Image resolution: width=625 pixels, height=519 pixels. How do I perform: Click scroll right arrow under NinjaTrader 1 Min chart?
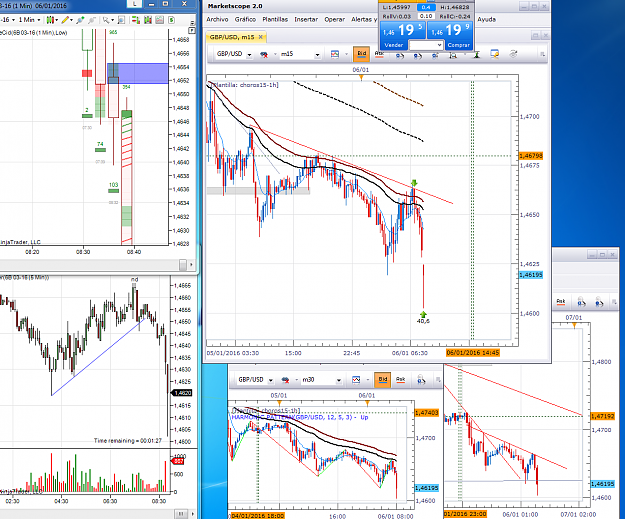tap(191, 265)
